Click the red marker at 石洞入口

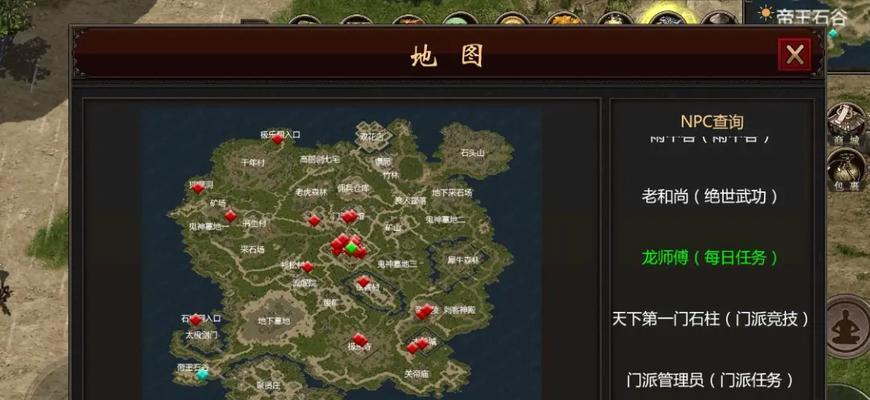point(195,320)
